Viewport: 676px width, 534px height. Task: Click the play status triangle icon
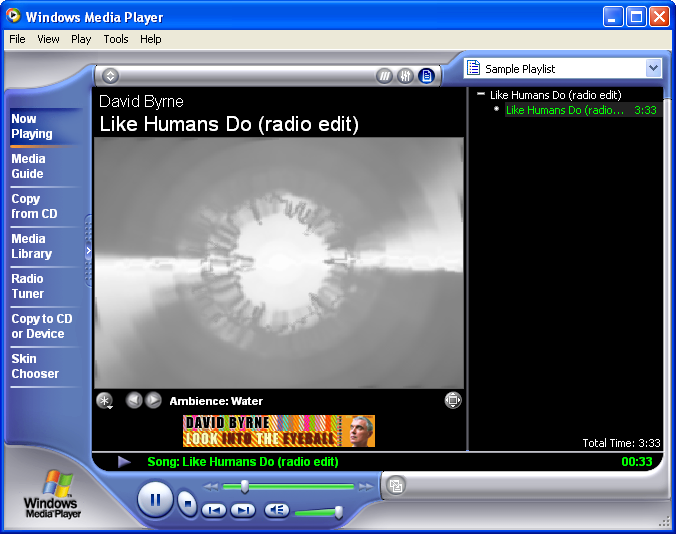124,462
